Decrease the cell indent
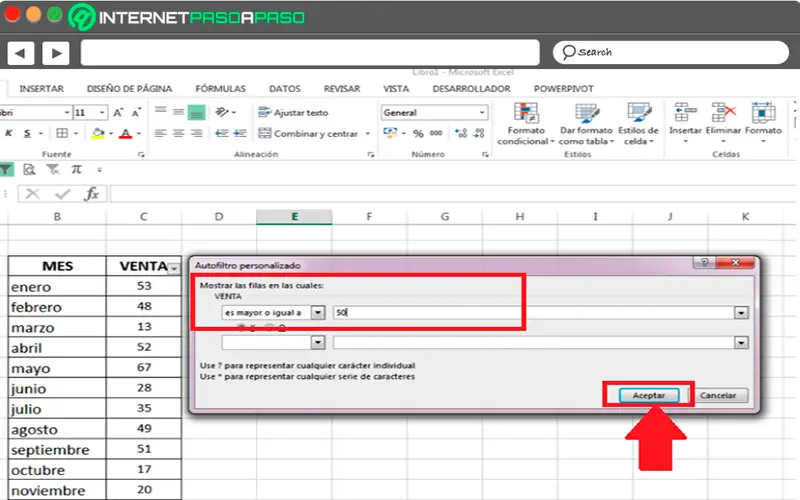 [221, 133]
